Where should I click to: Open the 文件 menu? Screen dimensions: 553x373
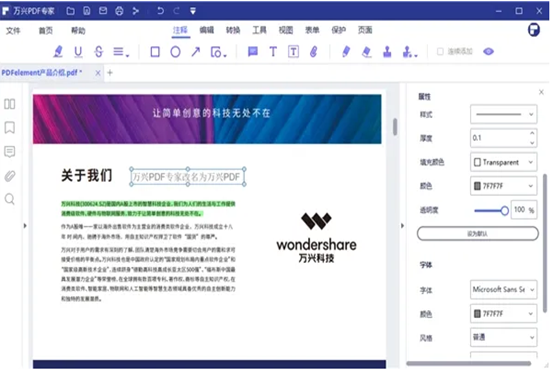coord(13,31)
